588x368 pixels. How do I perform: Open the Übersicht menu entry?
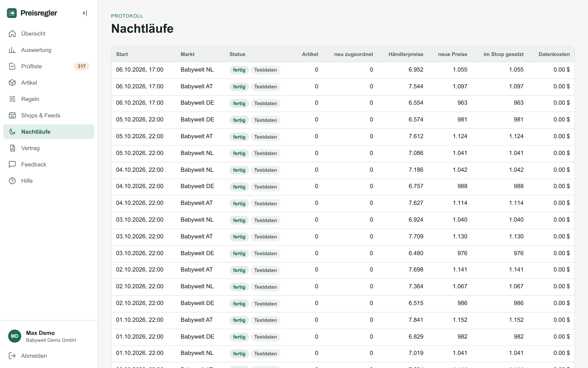tap(49, 34)
